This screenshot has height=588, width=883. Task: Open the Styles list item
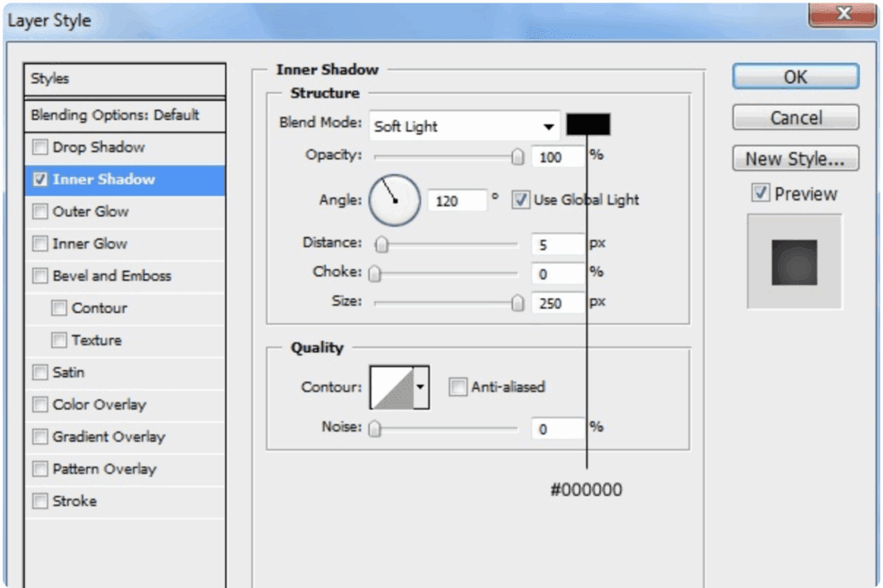(126, 78)
